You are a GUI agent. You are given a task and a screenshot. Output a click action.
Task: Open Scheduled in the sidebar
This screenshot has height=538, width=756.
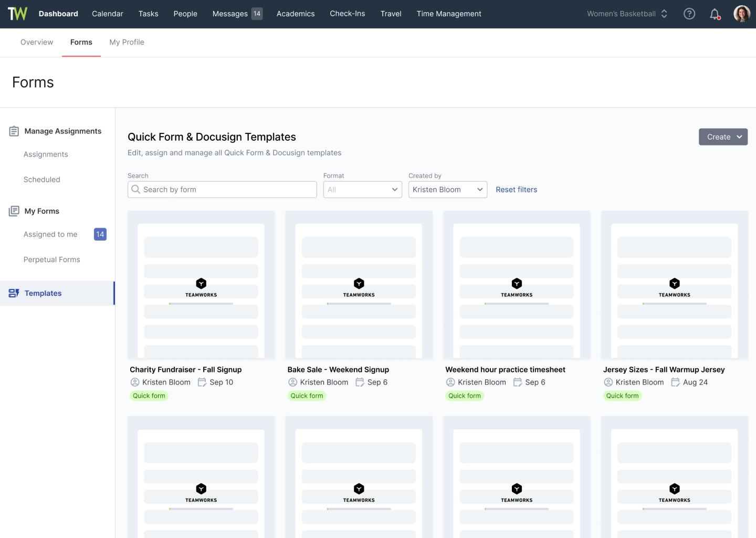click(42, 180)
